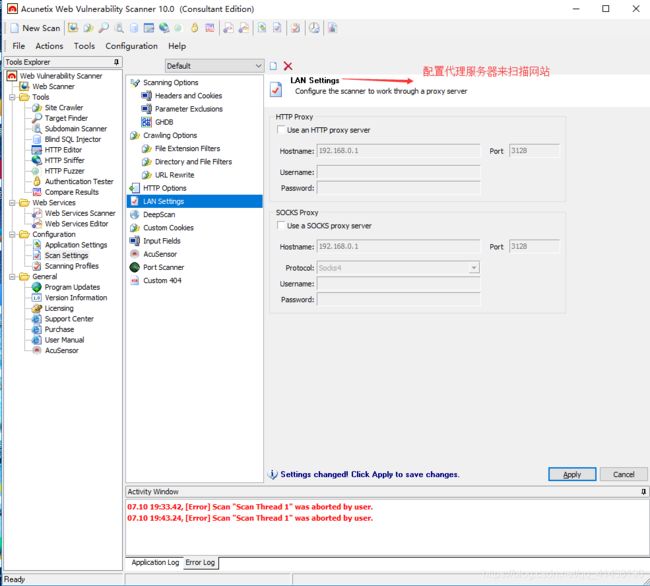The width and height of the screenshot is (650, 586).
Task: Open Support Center in General tree
Action: tap(69, 319)
